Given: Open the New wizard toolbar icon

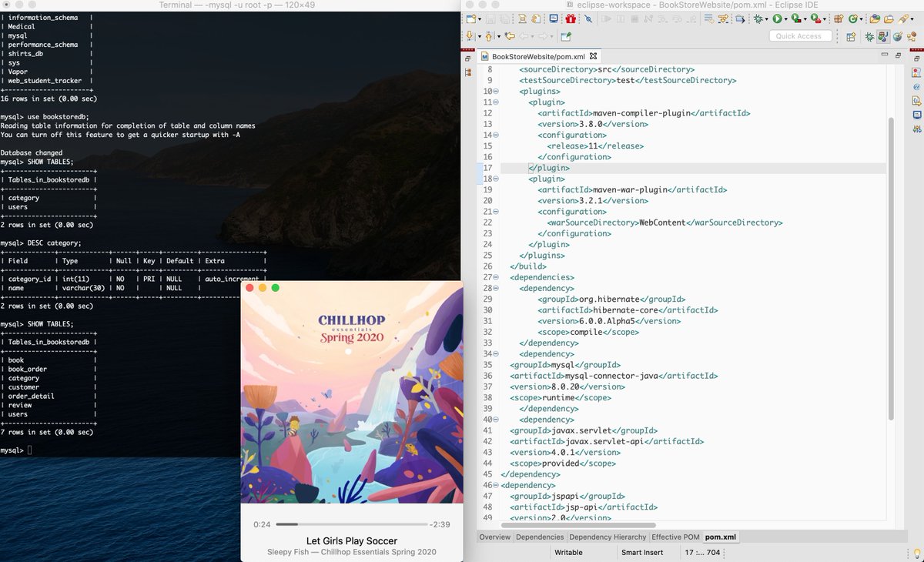Looking at the screenshot, I should (470, 18).
